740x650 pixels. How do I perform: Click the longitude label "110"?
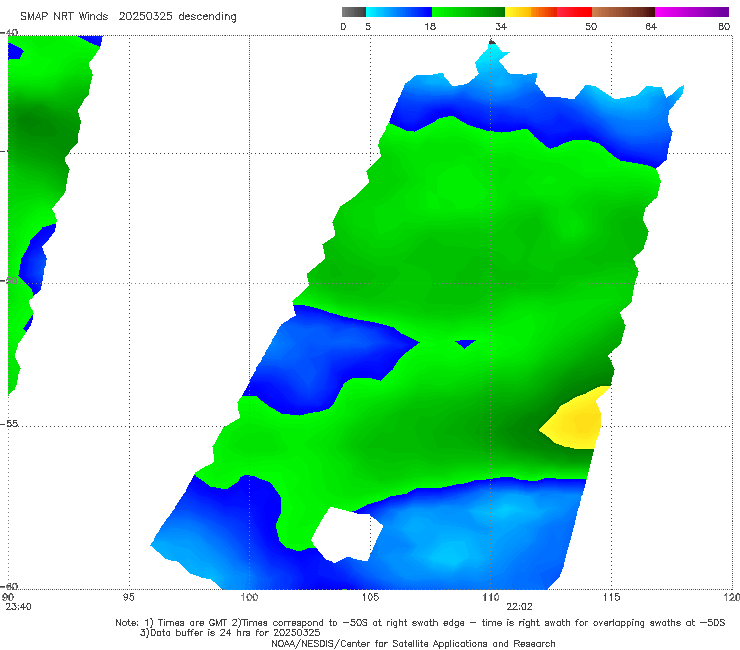pyautogui.click(x=491, y=598)
